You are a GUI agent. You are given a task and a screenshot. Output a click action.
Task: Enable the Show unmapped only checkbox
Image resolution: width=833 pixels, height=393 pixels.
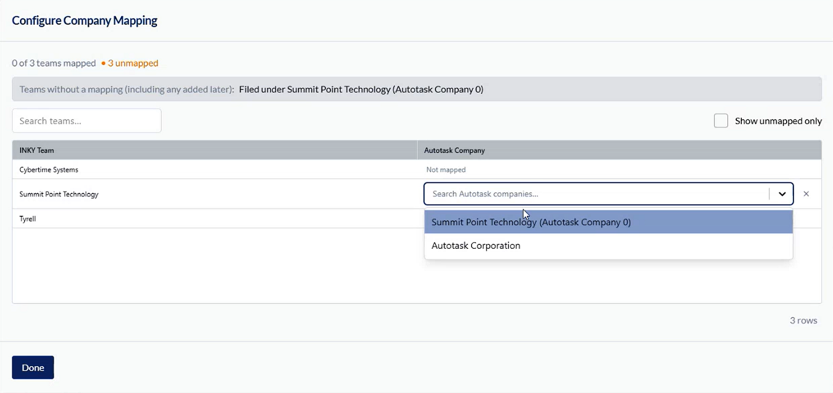tap(721, 121)
